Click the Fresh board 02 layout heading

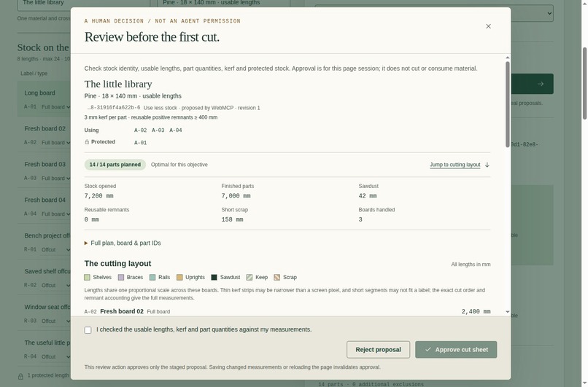click(x=122, y=311)
